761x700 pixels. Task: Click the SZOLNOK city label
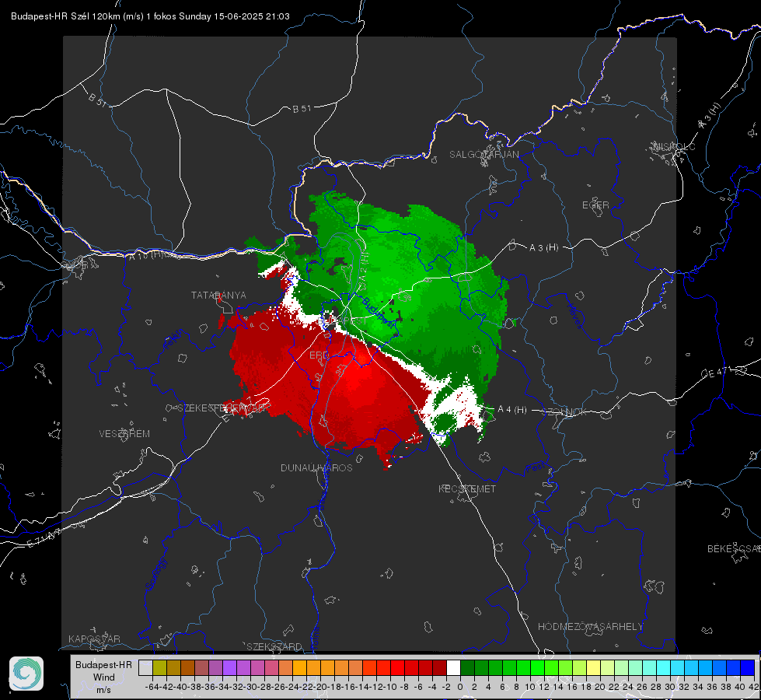click(564, 411)
